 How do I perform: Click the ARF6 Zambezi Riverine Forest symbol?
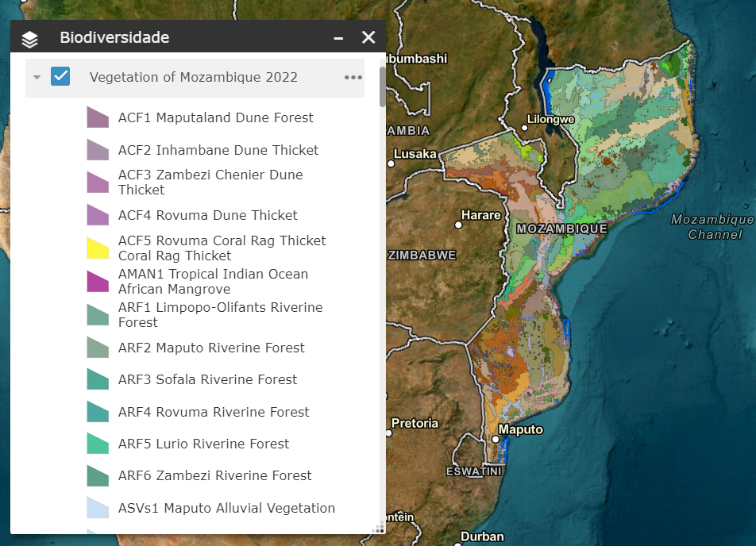tap(98, 475)
